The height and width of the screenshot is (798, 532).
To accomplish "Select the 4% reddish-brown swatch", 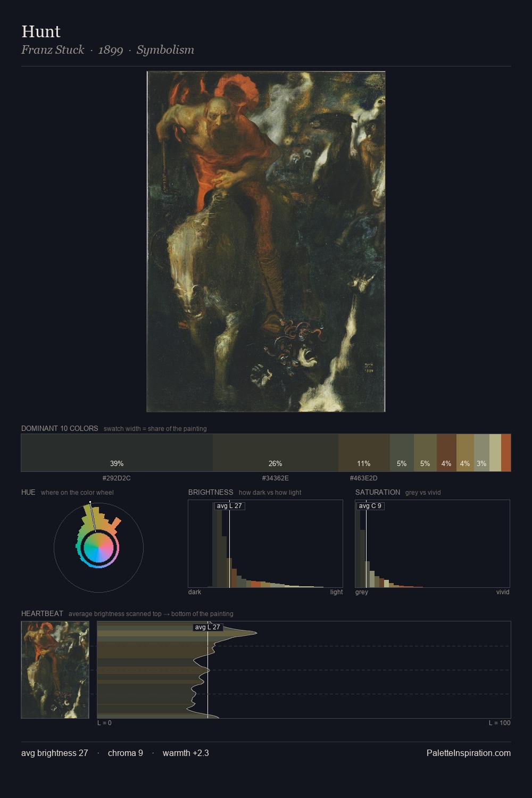I will [446, 453].
